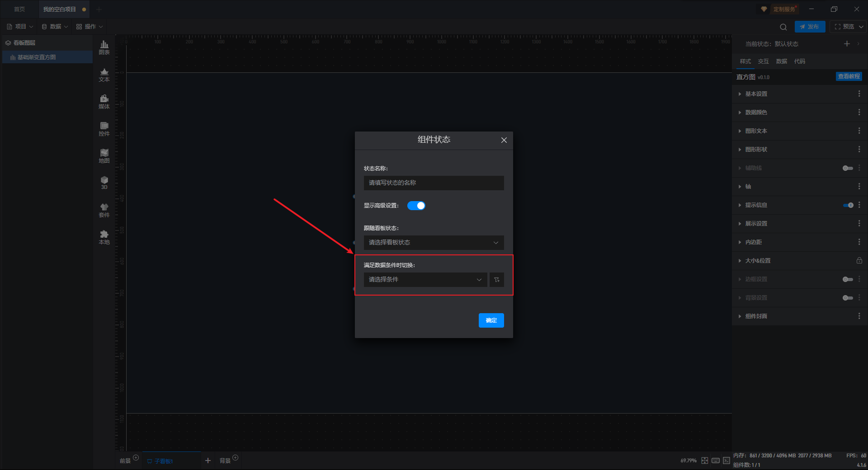
Task: Open the console terminal icon in status bar
Action: click(726, 461)
